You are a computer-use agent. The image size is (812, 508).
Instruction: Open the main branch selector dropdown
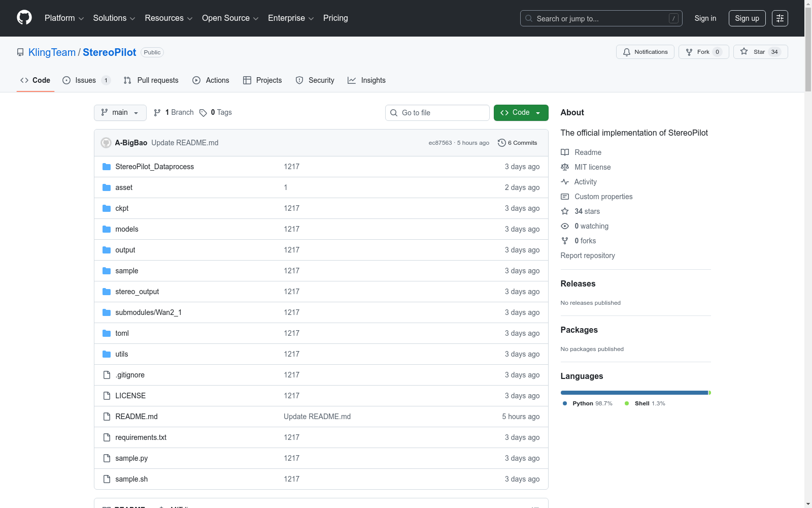coord(120,113)
